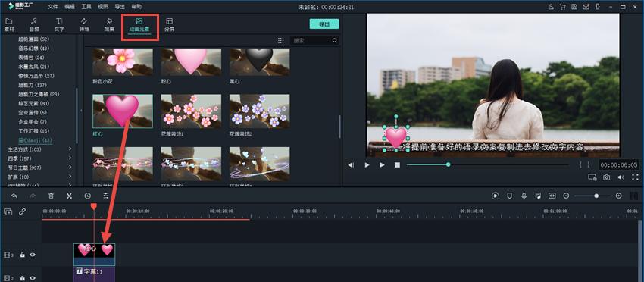Click the user account icon

(551, 7)
